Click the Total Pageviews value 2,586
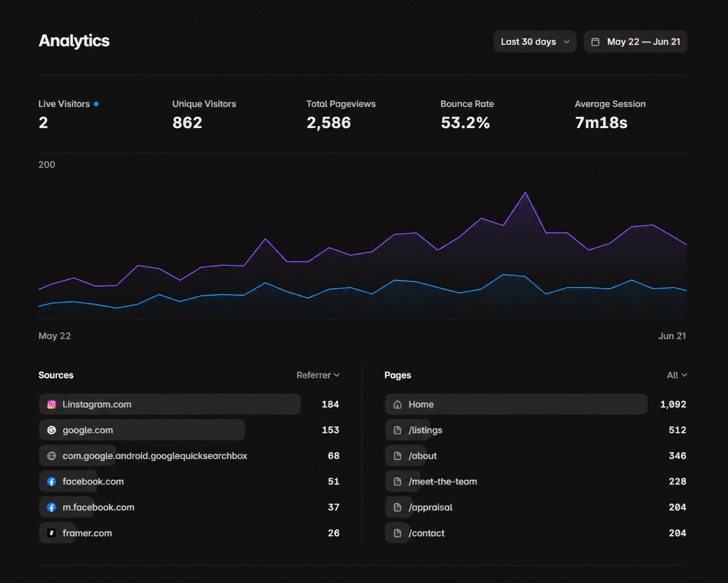The width and height of the screenshot is (728, 583). pyautogui.click(x=329, y=123)
